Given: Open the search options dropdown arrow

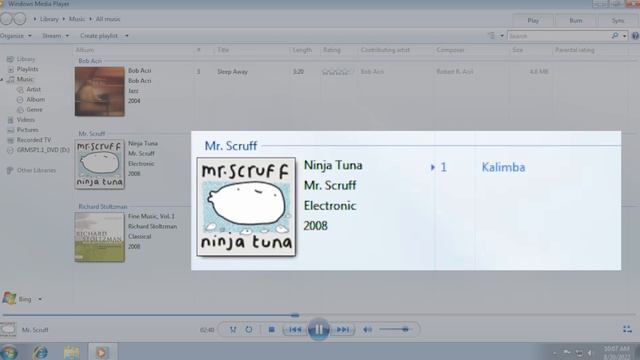Looking at the screenshot, I should coord(624,36).
